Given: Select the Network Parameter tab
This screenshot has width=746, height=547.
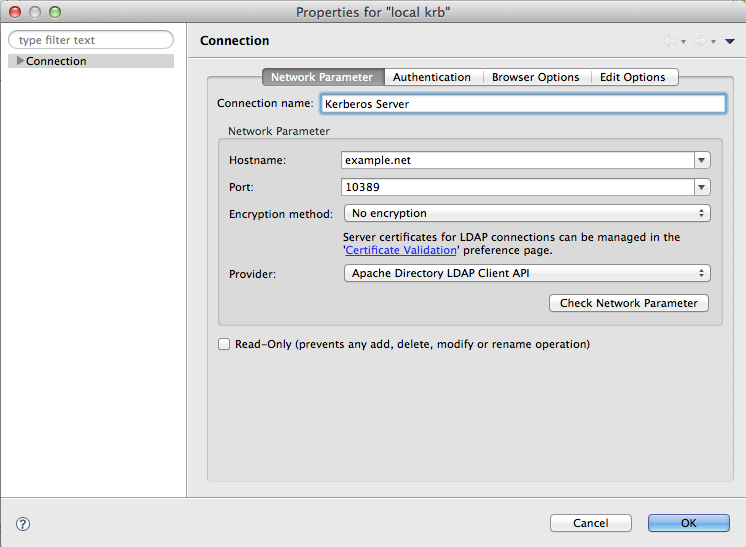Looking at the screenshot, I should point(322,77).
